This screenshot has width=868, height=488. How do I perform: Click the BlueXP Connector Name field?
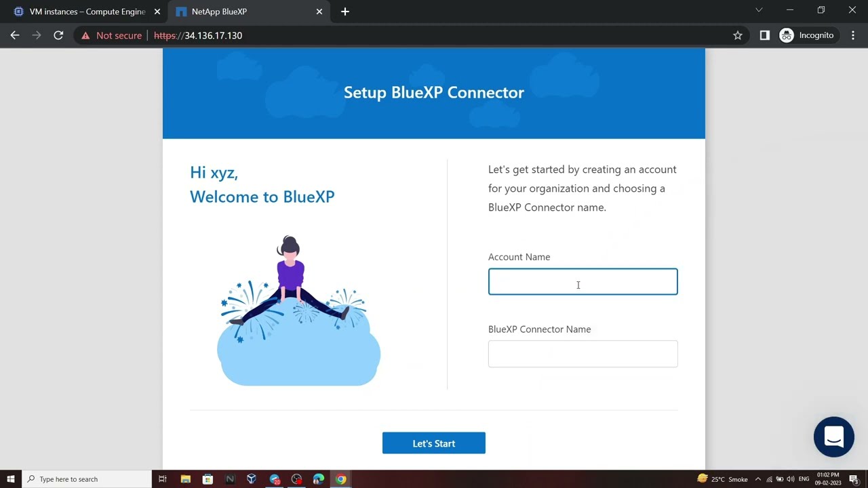[x=583, y=354]
